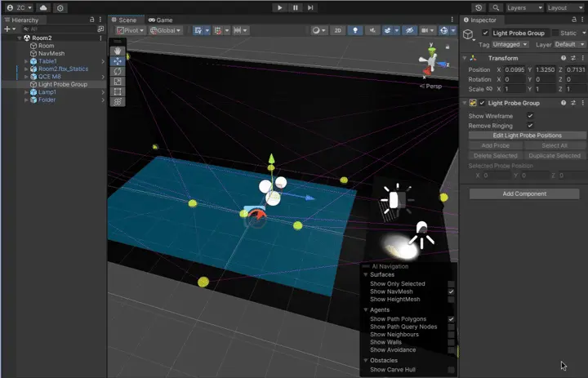The width and height of the screenshot is (588, 378).
Task: Pause the editor with the Pause button
Action: [x=295, y=7]
